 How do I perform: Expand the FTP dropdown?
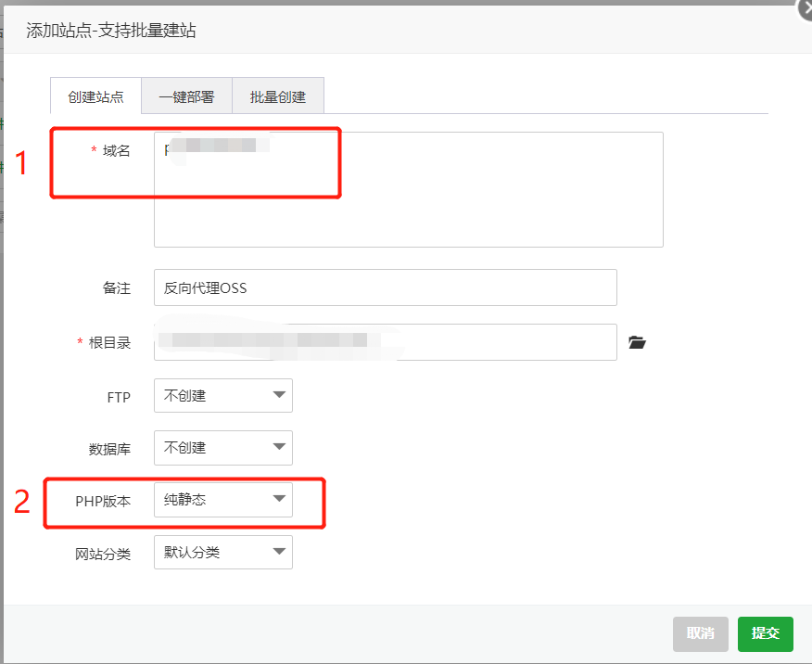[x=223, y=396]
